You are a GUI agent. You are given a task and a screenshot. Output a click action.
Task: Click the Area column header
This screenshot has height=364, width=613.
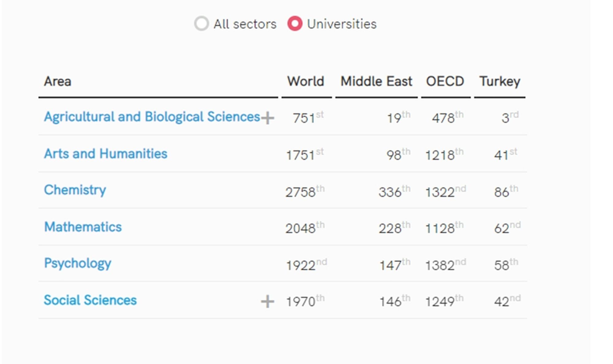pos(58,82)
